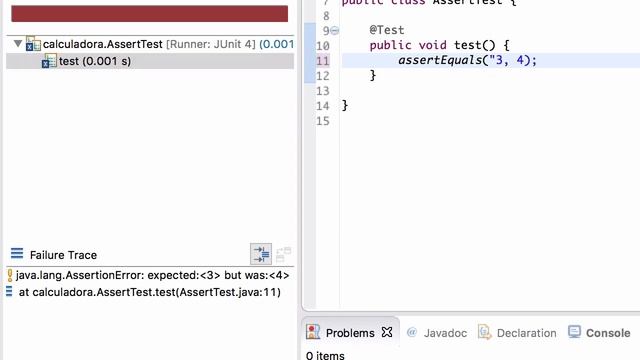Switch to the Problems tab
The image size is (640, 360).
pos(350,333)
